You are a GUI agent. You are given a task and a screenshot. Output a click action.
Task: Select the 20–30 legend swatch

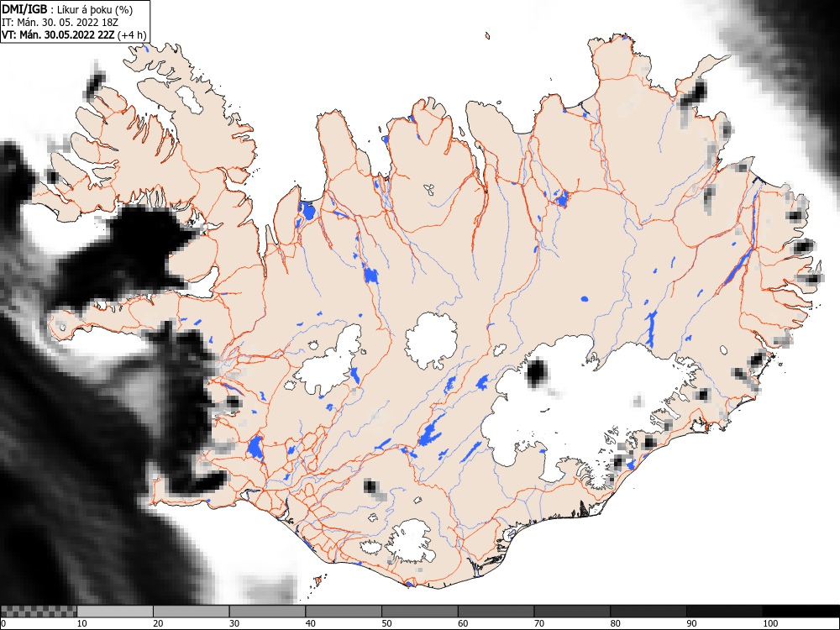(192, 612)
